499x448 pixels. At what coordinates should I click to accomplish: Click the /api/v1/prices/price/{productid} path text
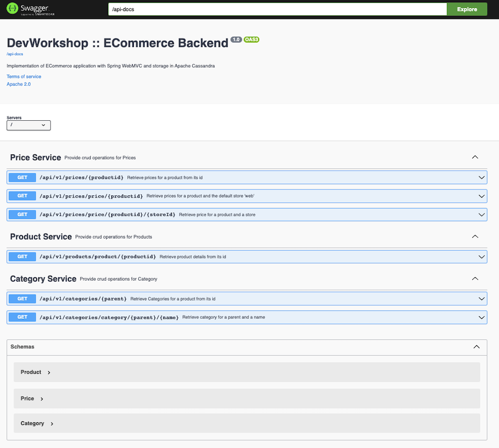click(91, 196)
